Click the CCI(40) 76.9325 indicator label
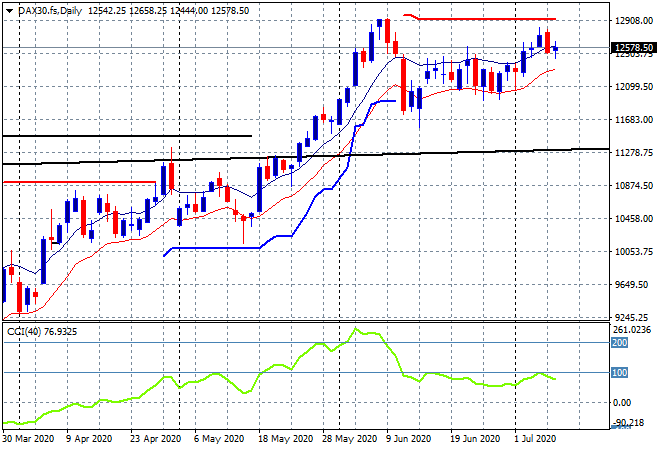Screen dimensions: 660x450 click(42, 332)
